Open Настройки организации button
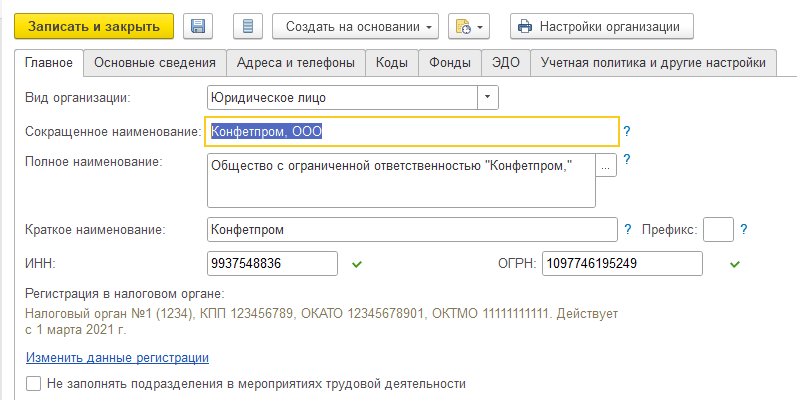797x400 pixels. click(x=602, y=26)
